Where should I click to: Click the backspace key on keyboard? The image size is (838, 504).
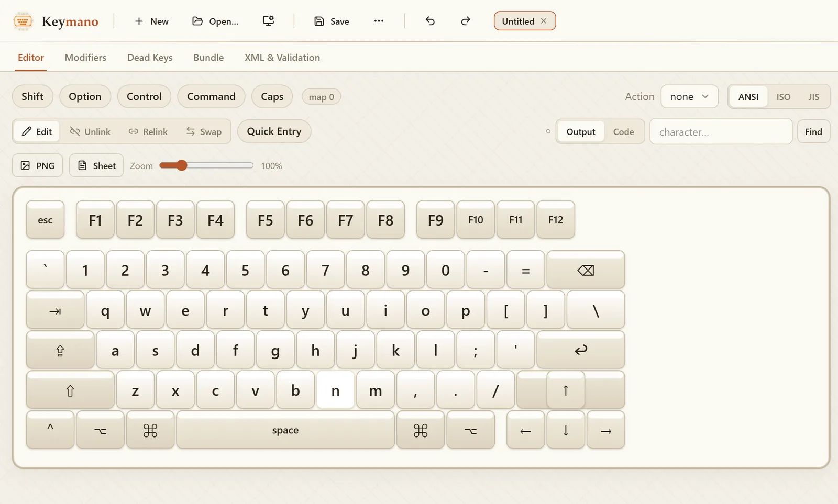[586, 270]
